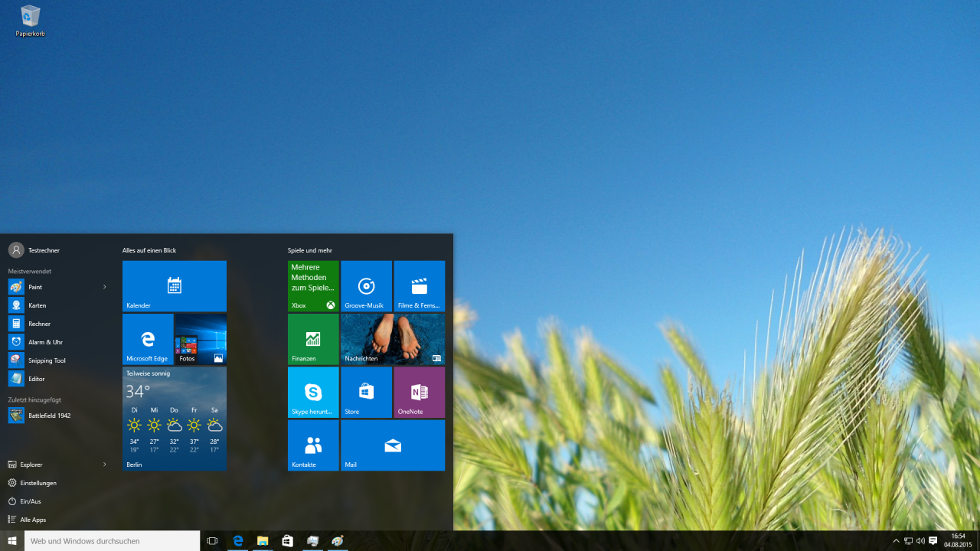This screenshot has width=980, height=551.
Task: Open the Kalender tile
Action: point(175,286)
